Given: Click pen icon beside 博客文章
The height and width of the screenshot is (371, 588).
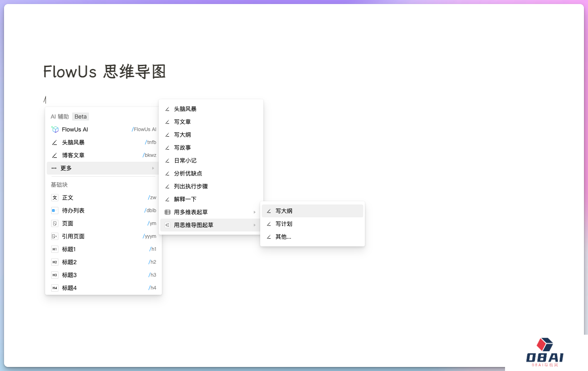Looking at the screenshot, I should (54, 155).
